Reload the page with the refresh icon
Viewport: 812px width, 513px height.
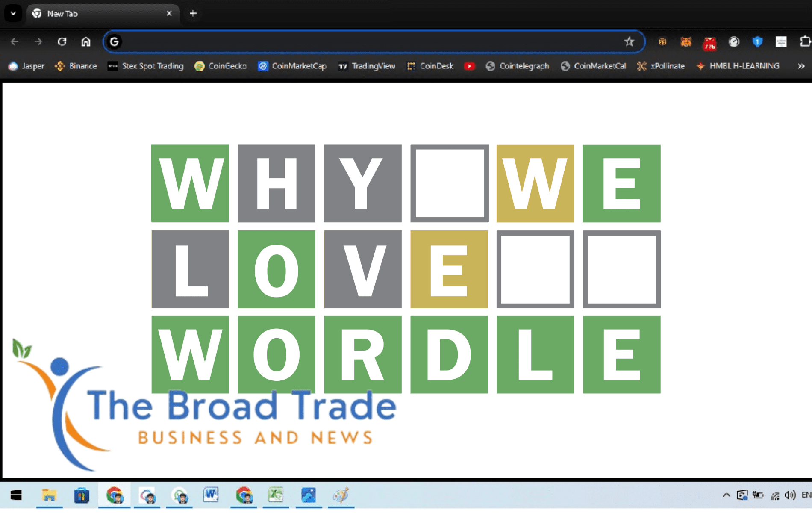(x=62, y=41)
